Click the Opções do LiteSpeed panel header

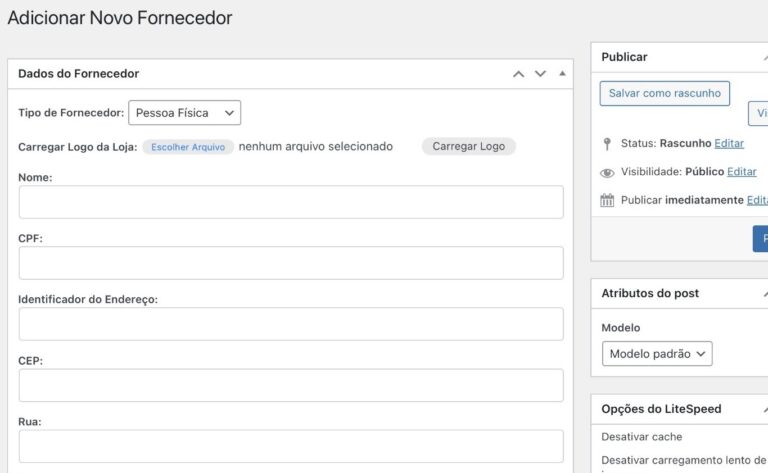(661, 409)
